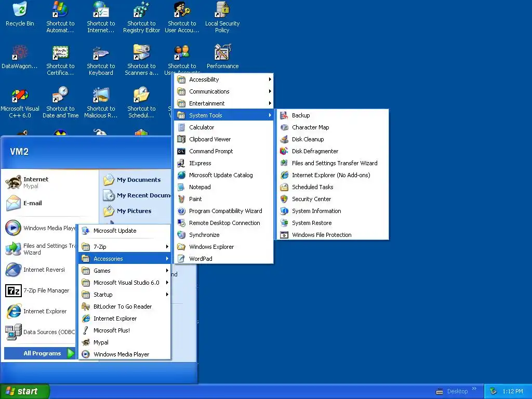Open IExpress from Accessories
Screen dimensions: 532x399
(224, 163)
